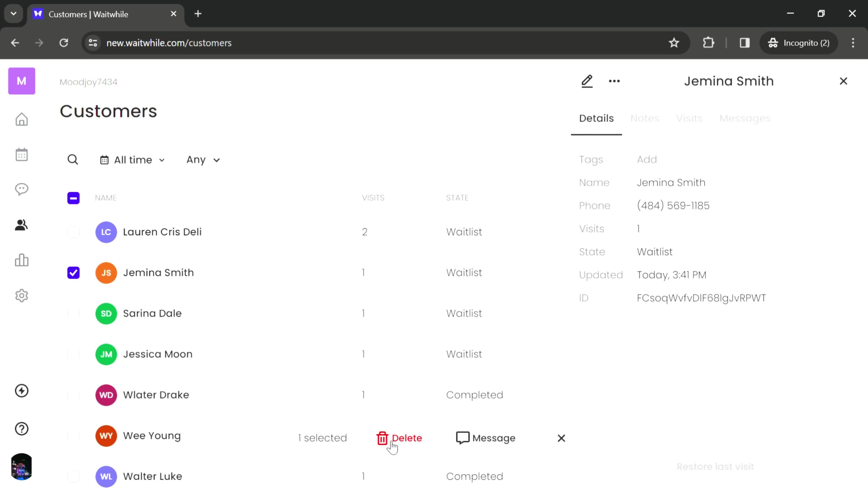Toggle the checkbox for Jemina Smith
Image resolution: width=868 pixels, height=488 pixels.
(73, 272)
